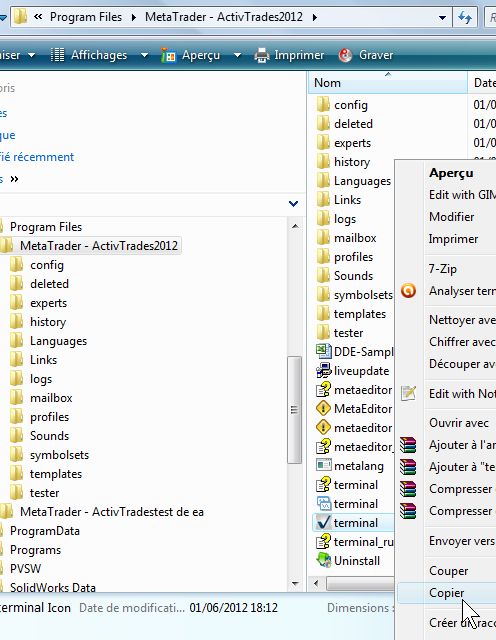Open the experts folder icon in file list

323,143
